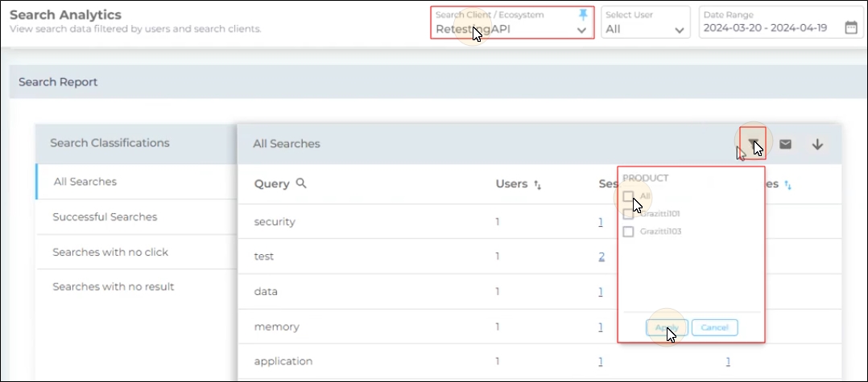Image resolution: width=868 pixels, height=382 pixels.
Task: Check the Grazitti103 checkbox
Action: tap(628, 232)
